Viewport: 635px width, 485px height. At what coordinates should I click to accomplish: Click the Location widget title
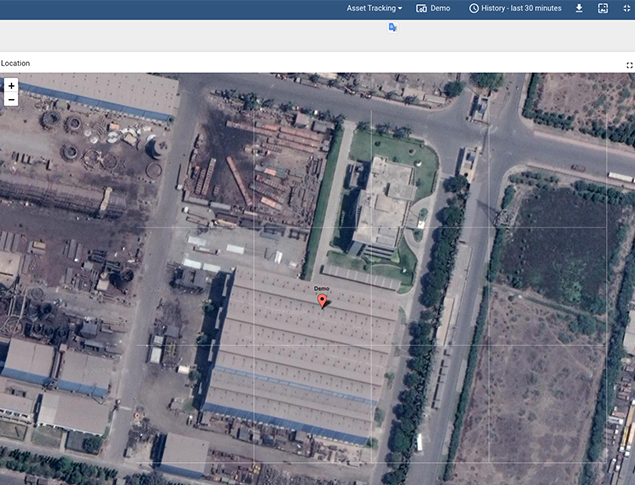(x=16, y=63)
